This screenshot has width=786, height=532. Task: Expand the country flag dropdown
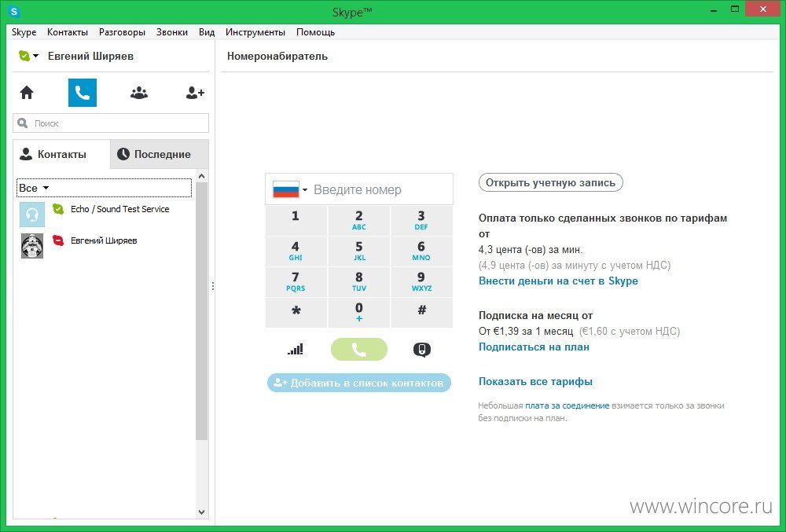[305, 190]
